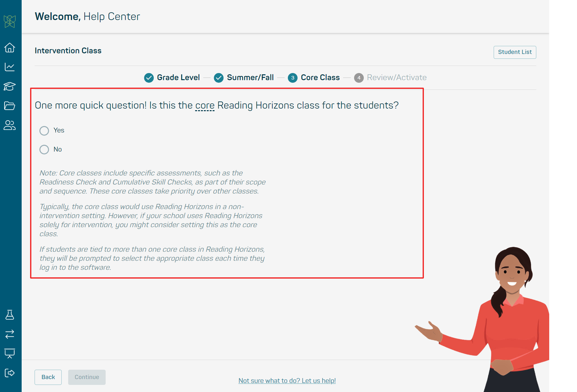Select the Yes radio button
The width and height of the screenshot is (577, 392).
point(44,131)
